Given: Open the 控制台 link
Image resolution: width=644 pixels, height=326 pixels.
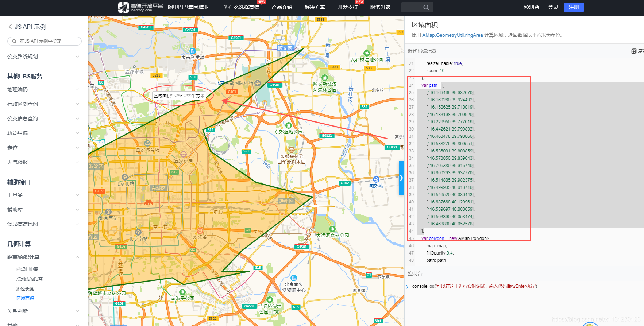Looking at the screenshot, I should [532, 7].
